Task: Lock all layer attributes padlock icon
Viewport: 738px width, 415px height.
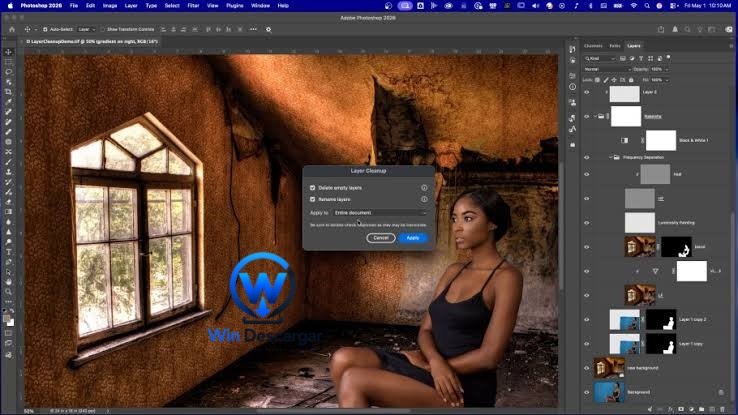Action: coord(631,80)
